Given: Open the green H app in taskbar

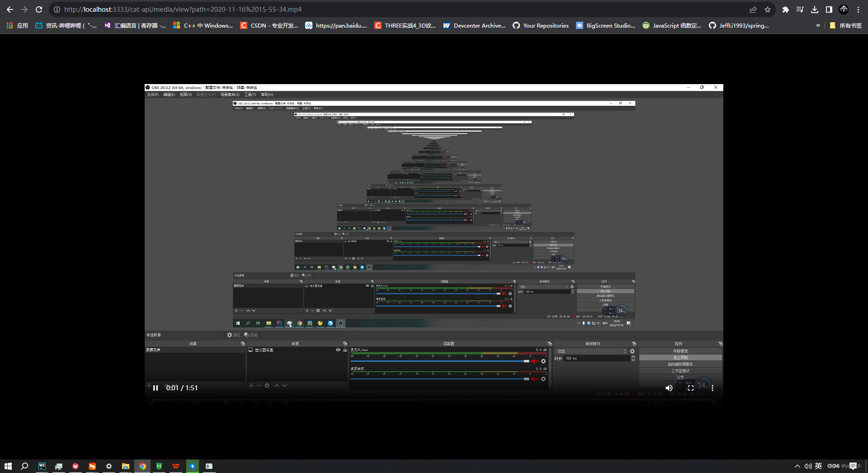Looking at the screenshot, I should 159,466.
